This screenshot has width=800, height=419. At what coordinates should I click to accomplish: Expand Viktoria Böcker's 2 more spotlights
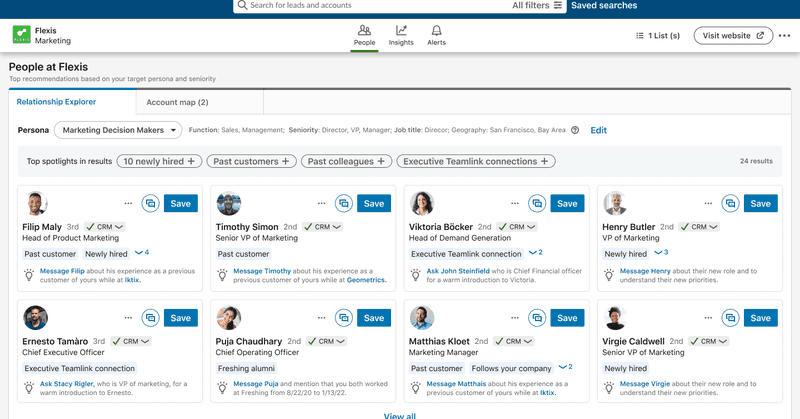pyautogui.click(x=536, y=253)
